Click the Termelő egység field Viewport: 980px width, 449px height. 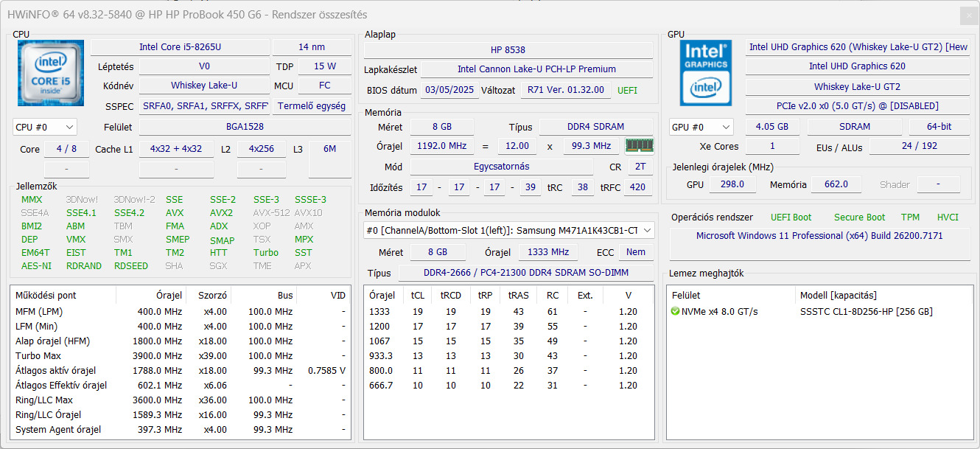click(x=312, y=105)
